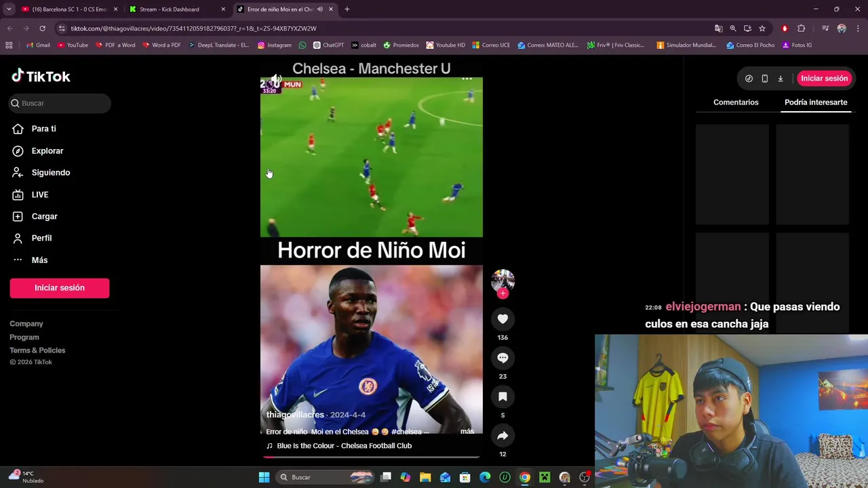Open Microsoft Edge from taskbar
The width and height of the screenshot is (868, 488).
click(485, 477)
